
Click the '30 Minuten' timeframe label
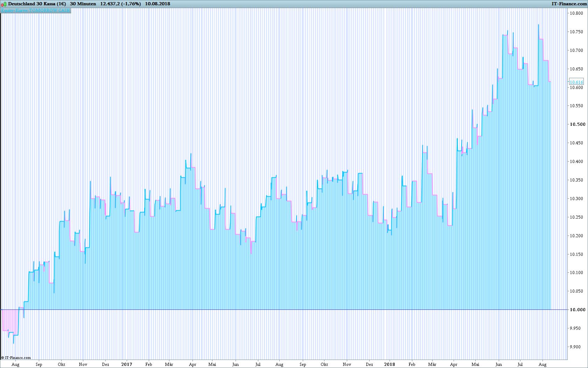[x=83, y=4]
